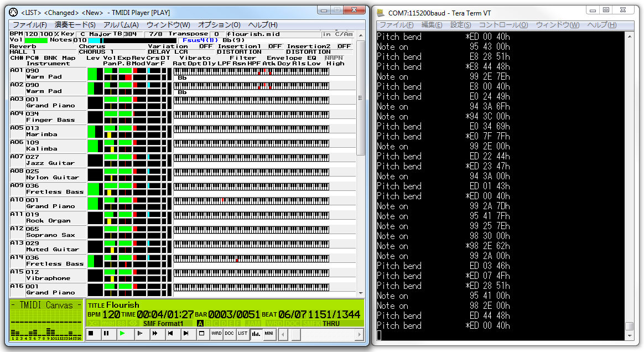Open ウィンドウ(W) menu in TMIDI Player
Viewport: 644px width, 352px height.
coord(168,25)
